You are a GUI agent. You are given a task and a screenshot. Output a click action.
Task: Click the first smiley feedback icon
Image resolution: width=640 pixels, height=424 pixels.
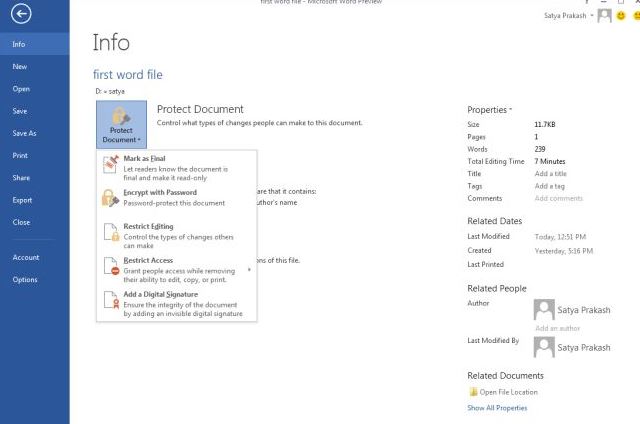tap(621, 16)
